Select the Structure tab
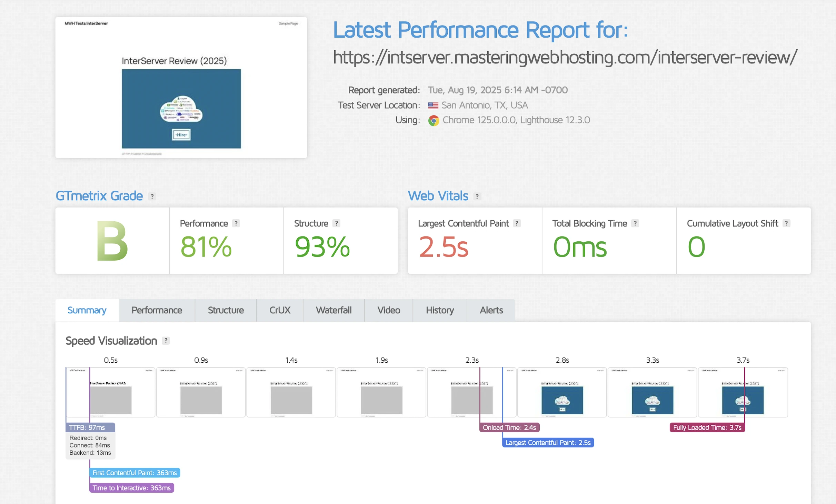This screenshot has width=836, height=504. point(226,310)
